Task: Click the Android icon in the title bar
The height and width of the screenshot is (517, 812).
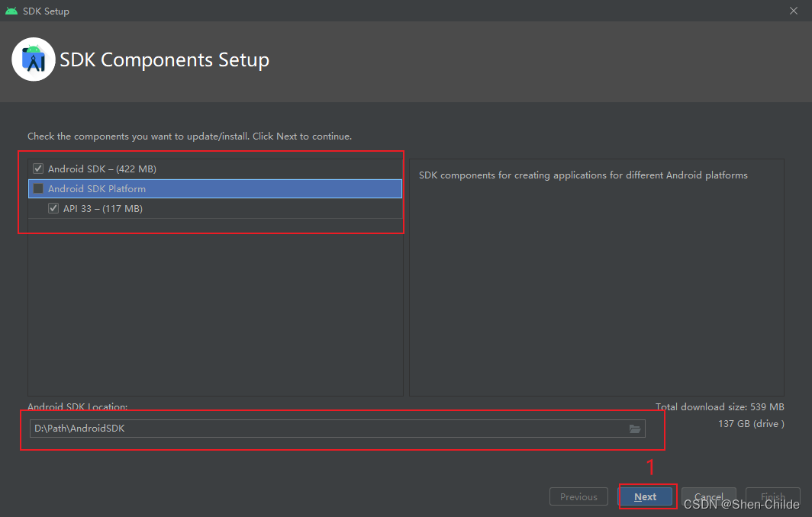Action: click(11, 11)
